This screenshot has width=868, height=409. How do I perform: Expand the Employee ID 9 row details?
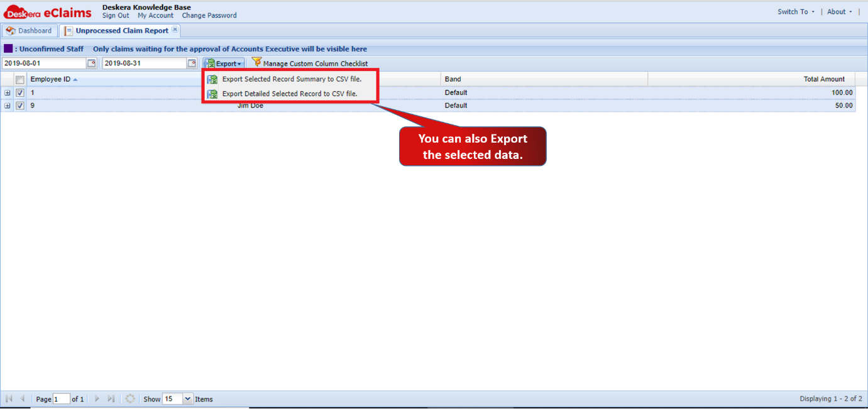8,106
